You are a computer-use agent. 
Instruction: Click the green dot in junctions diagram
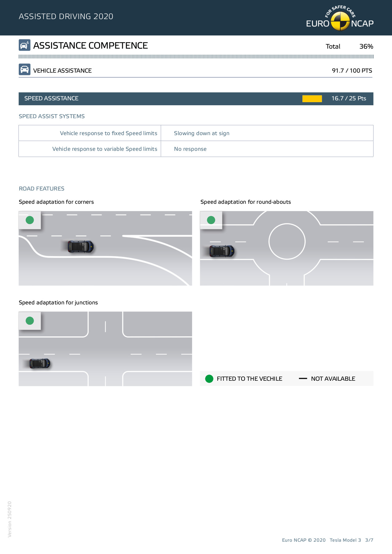(x=30, y=321)
